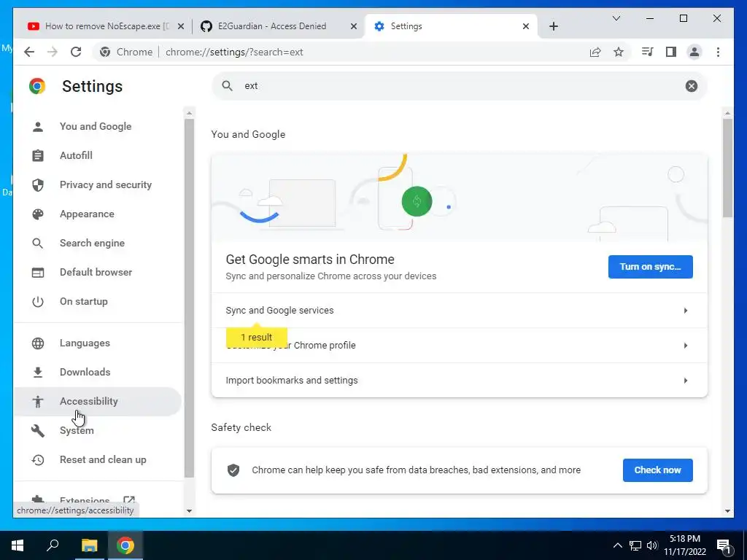747x560 pixels.
Task: Click the sidebar scroll up arrow
Action: (189, 113)
